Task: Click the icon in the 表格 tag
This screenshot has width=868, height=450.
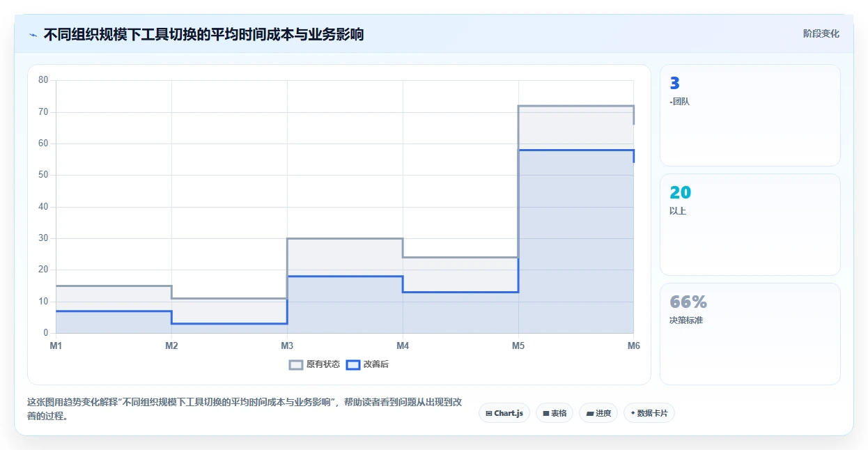Action: pos(546,414)
